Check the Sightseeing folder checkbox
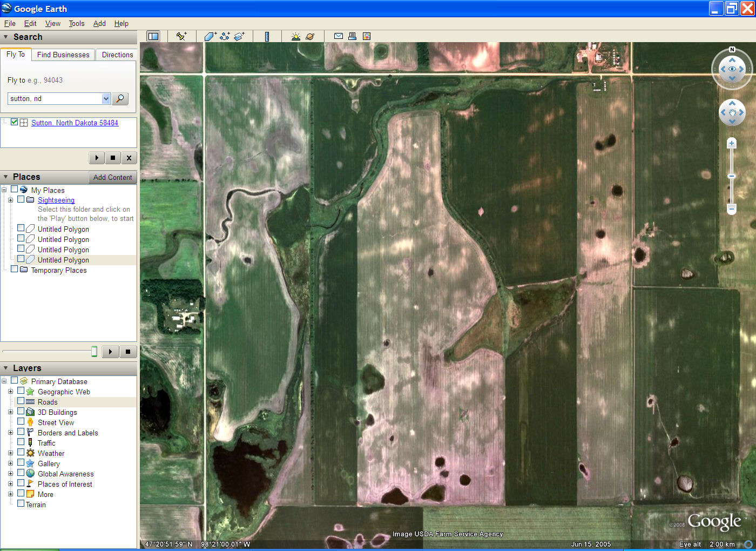Viewport: 756px width, 551px height. [x=21, y=199]
